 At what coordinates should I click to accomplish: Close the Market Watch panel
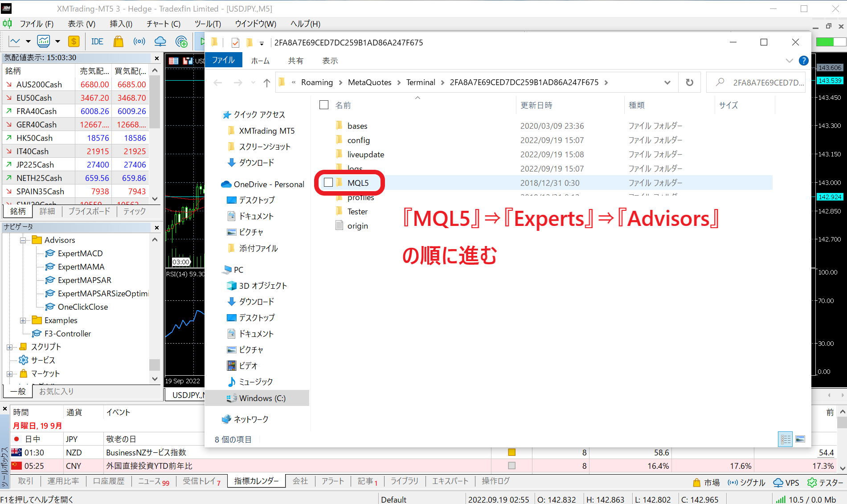tap(157, 58)
